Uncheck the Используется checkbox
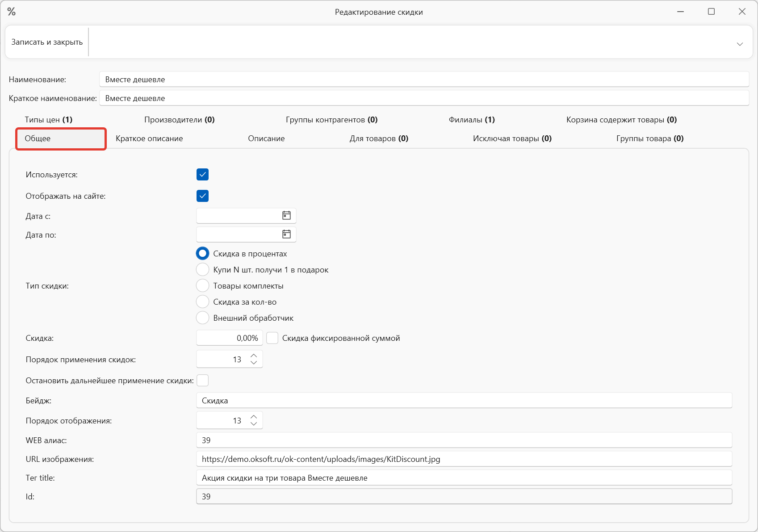The height and width of the screenshot is (532, 758). coord(202,175)
